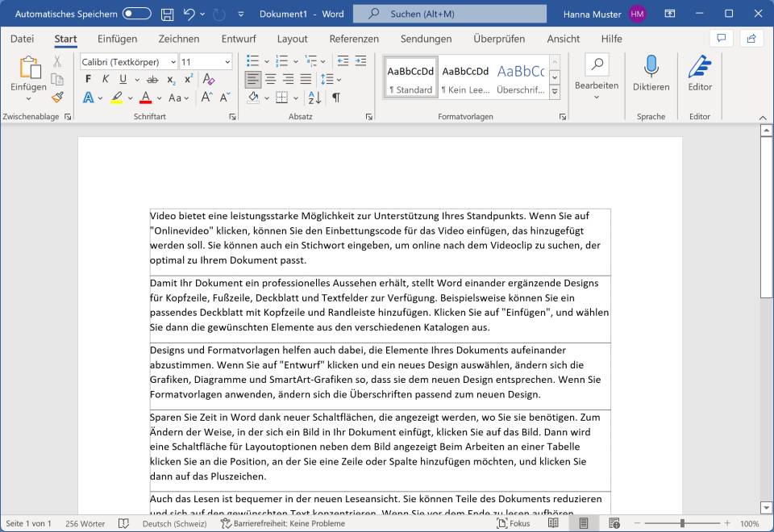Screen dimensions: 774x532
Task: Undo the last action
Action: tap(189, 15)
